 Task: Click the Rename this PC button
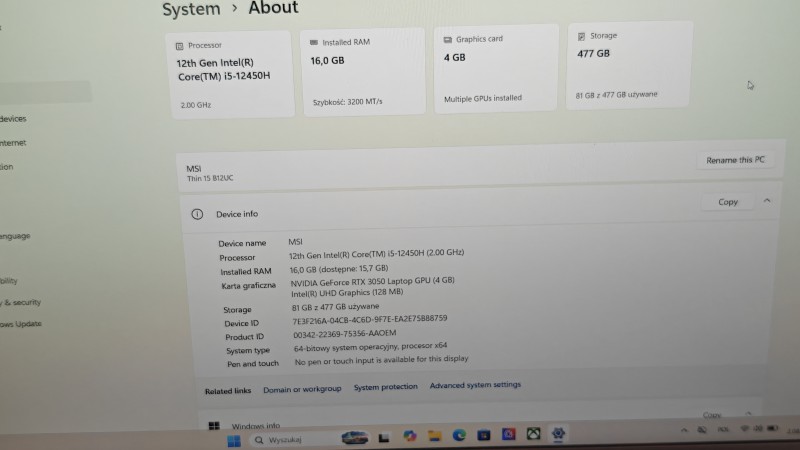tap(735, 160)
